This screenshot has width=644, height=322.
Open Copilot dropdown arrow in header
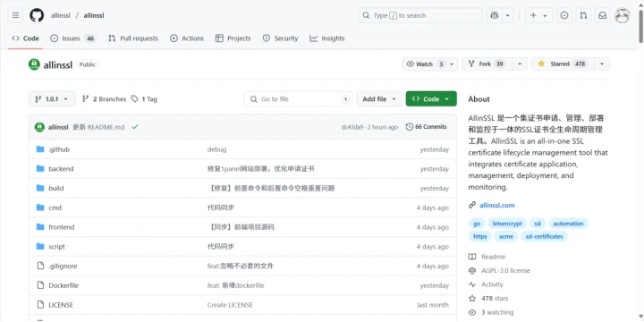coord(508,15)
